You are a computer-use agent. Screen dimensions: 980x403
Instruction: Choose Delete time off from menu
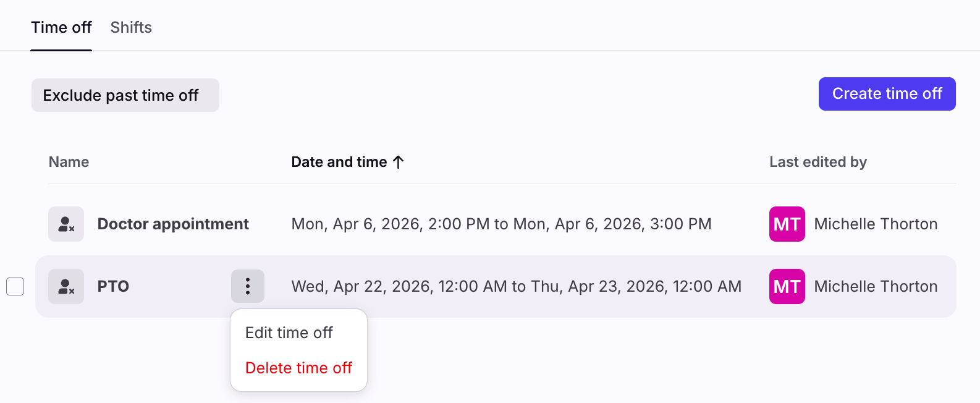pyautogui.click(x=298, y=368)
